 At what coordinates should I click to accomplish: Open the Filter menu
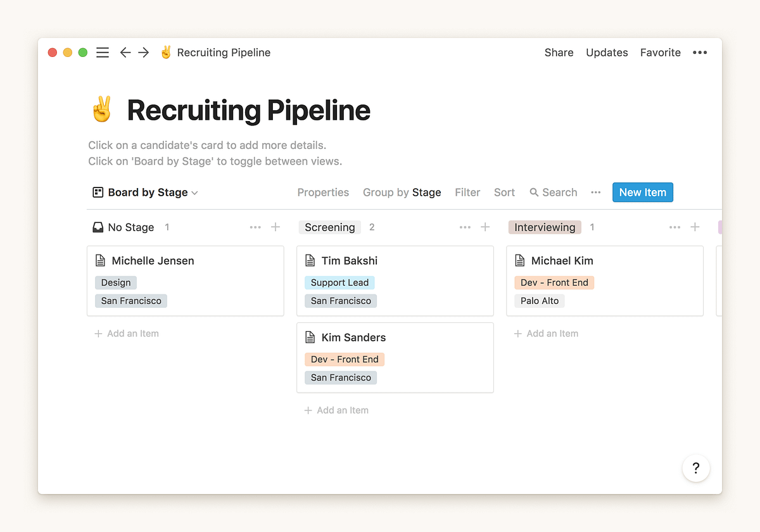[x=467, y=193]
